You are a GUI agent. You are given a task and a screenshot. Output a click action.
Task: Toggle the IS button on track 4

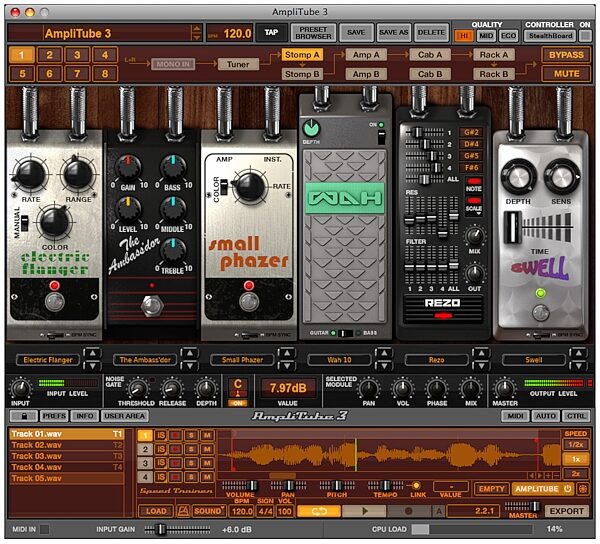point(161,477)
